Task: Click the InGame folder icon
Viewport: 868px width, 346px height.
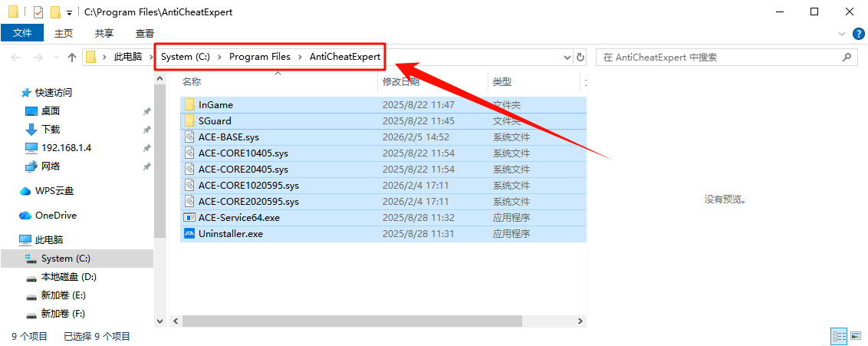Action: [189, 104]
